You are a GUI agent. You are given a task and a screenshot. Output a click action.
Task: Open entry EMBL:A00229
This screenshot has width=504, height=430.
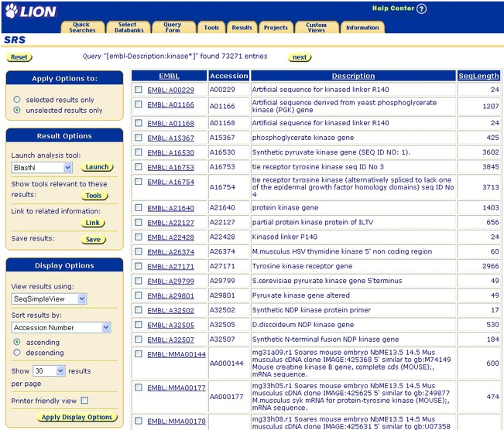coord(170,90)
